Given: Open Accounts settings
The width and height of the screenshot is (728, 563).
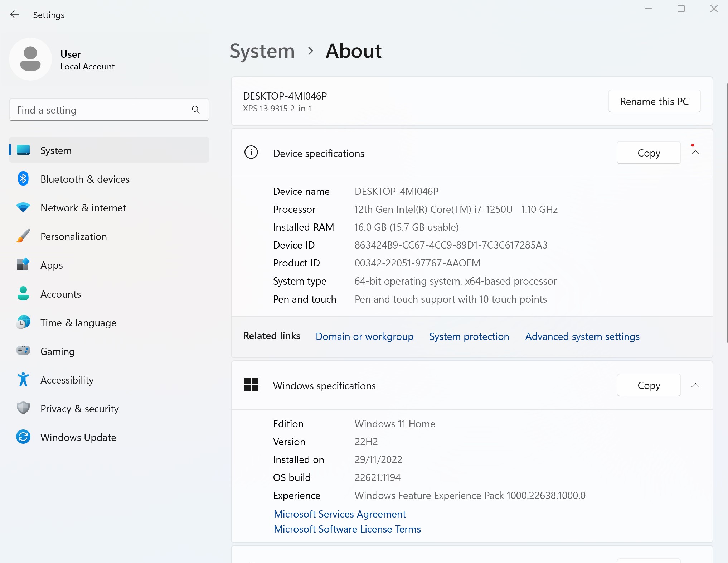Looking at the screenshot, I should coord(109,293).
